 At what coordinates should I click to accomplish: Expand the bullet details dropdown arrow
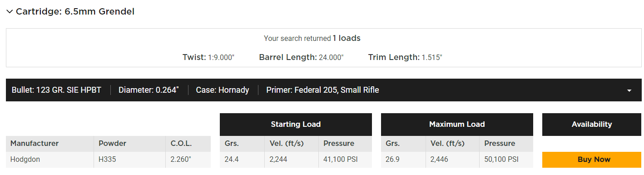(629, 90)
